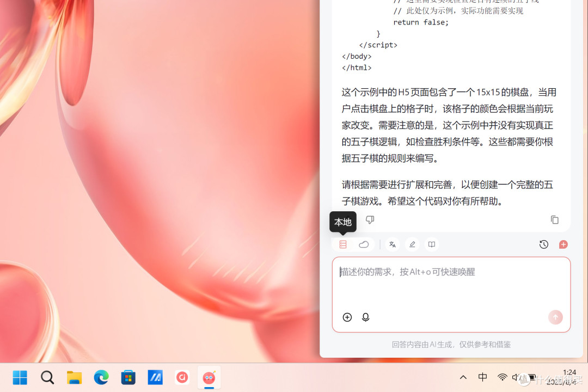The height and width of the screenshot is (392, 588).
Task: Click the code line "</script>"
Action: point(378,45)
